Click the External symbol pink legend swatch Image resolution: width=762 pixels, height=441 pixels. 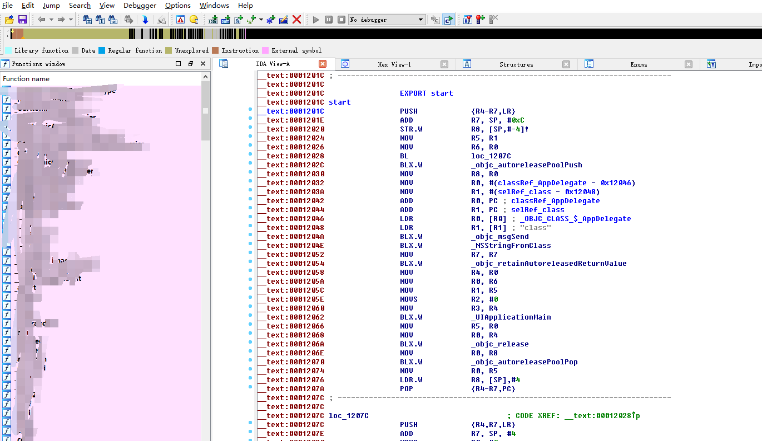265,50
